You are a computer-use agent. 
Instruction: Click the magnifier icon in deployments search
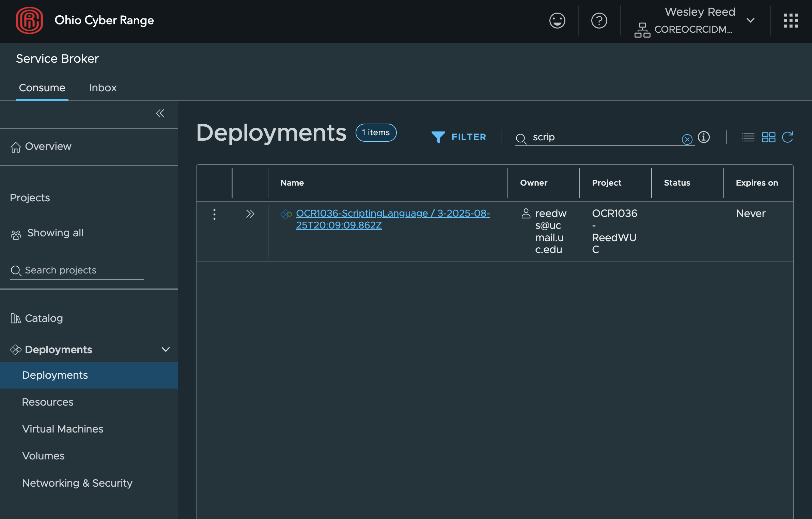(521, 138)
